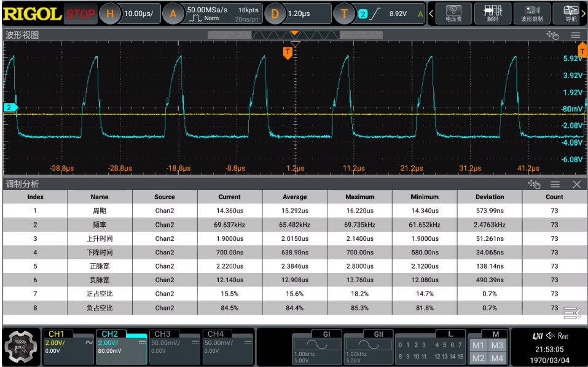588x367 pixels.
Task: Close the modulation analysis panel
Action: [577, 184]
